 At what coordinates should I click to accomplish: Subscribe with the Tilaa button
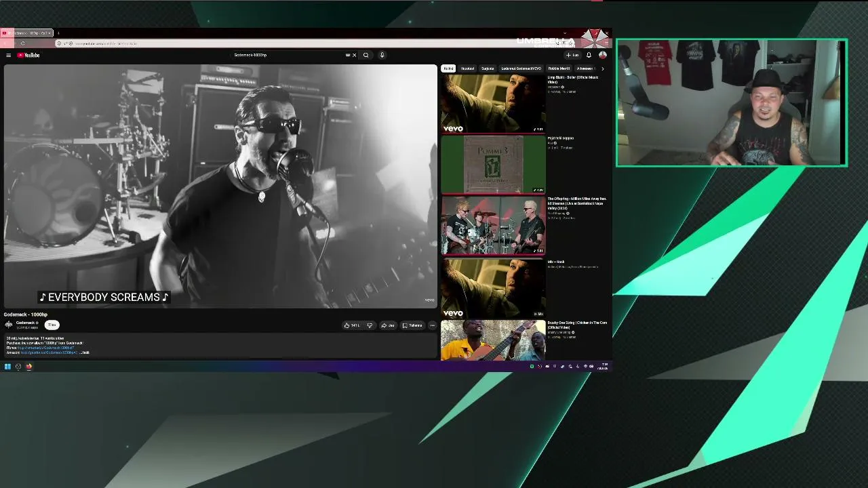[x=52, y=325]
